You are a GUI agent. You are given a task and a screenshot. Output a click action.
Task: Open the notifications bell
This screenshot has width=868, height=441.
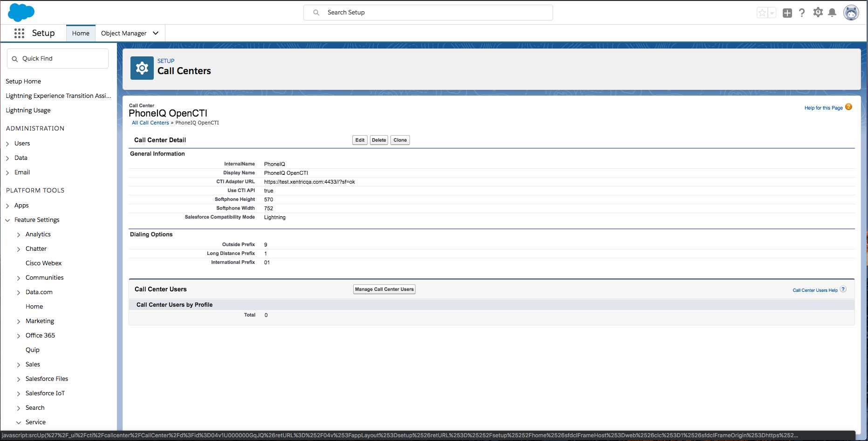(x=832, y=13)
